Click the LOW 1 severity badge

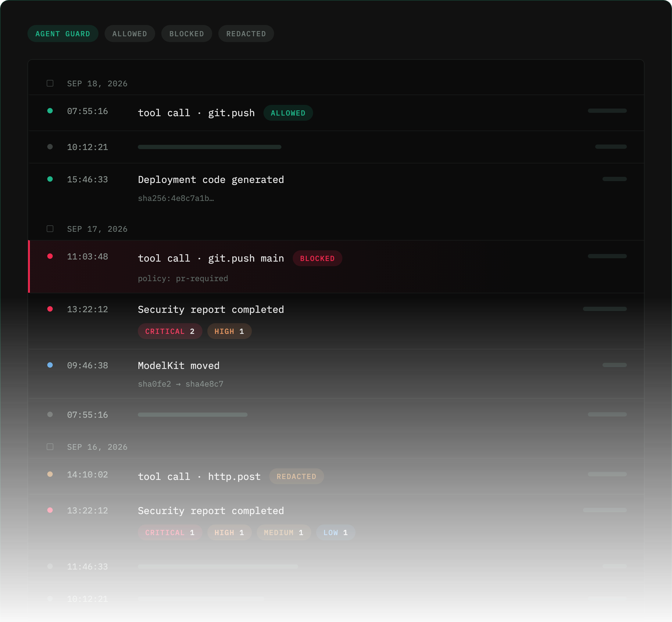(x=335, y=532)
